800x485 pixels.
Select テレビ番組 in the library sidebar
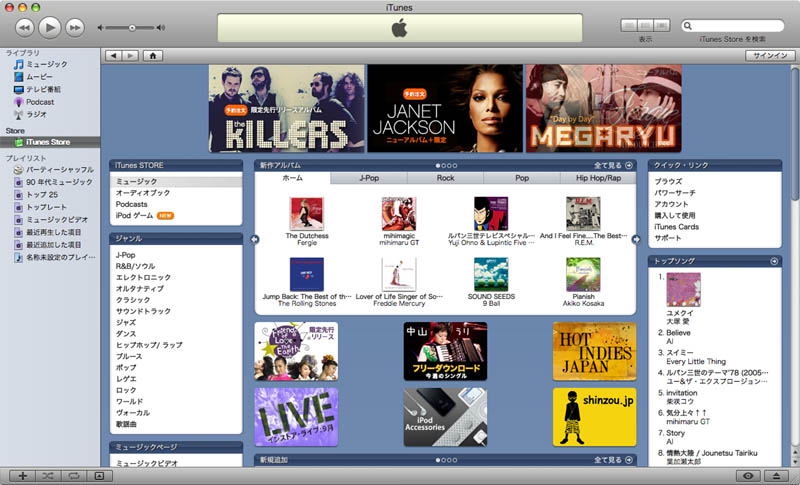[x=43, y=89]
